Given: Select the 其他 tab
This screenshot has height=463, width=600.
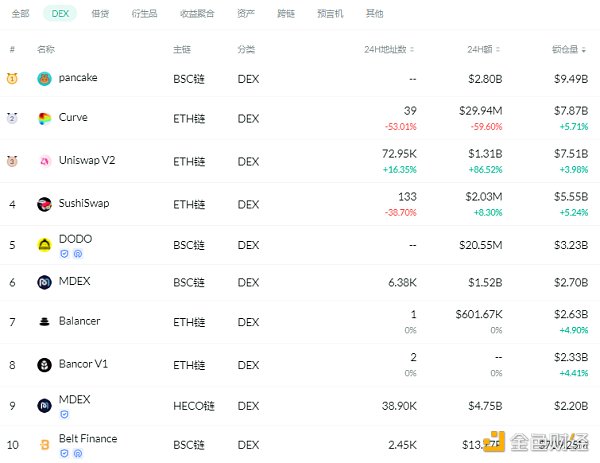Looking at the screenshot, I should 374,14.
